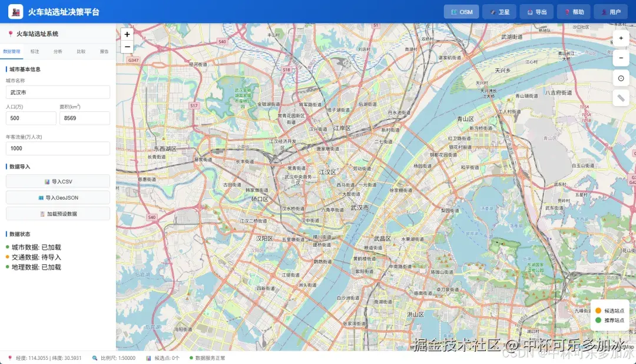Click the 武汉市 label on map
Image resolution: width=636 pixels, height=364 pixels.
tap(360, 207)
